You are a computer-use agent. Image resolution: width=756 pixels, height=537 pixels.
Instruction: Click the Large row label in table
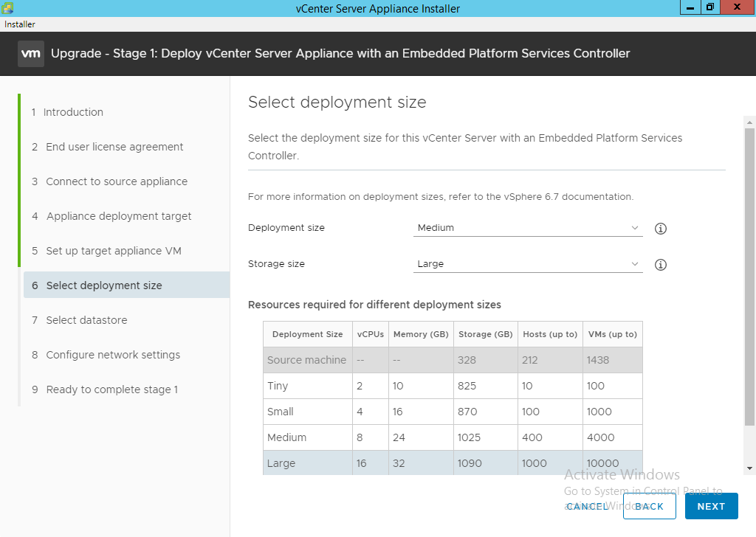coord(281,463)
